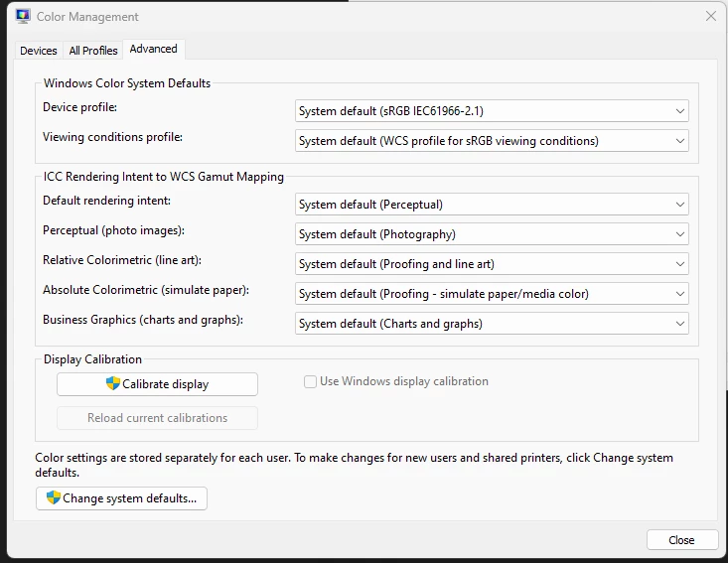Screen dimensions: 728x563
Task: Click the Display Calibration group heading
Action: (92, 359)
